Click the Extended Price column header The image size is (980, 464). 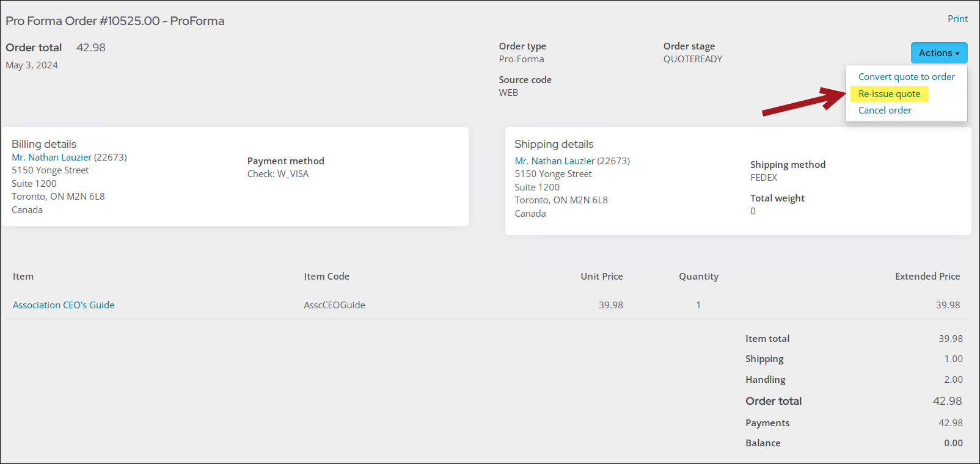(927, 277)
